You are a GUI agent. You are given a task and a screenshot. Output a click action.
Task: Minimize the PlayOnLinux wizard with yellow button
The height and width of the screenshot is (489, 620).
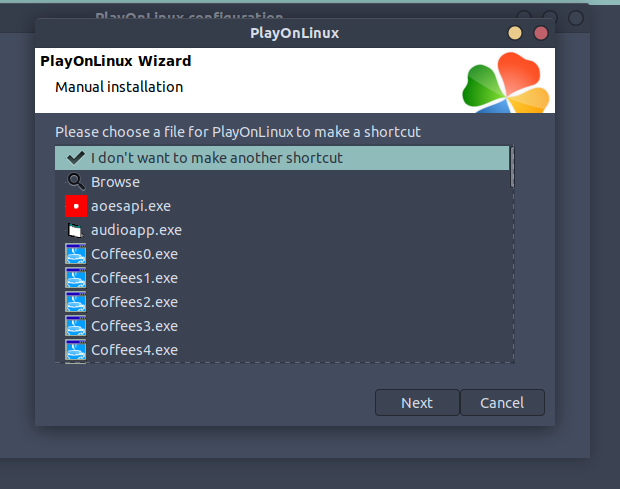(x=515, y=33)
